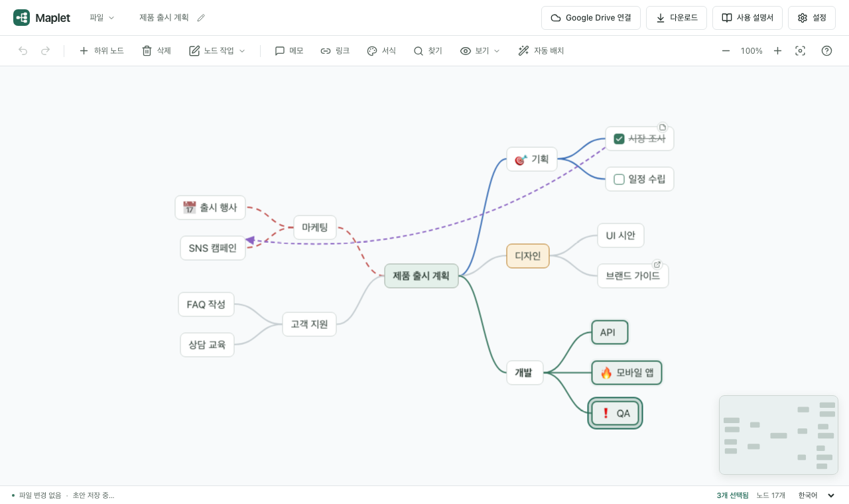Zoom in with the plus icon
This screenshot has height=504, width=849.
coord(777,51)
